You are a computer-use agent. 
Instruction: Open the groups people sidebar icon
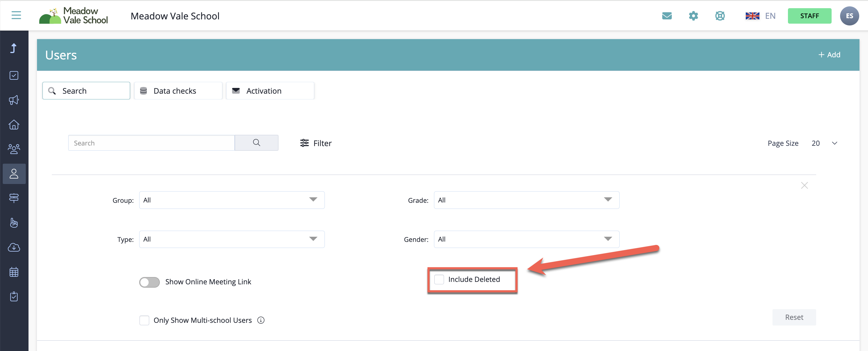[x=14, y=149]
